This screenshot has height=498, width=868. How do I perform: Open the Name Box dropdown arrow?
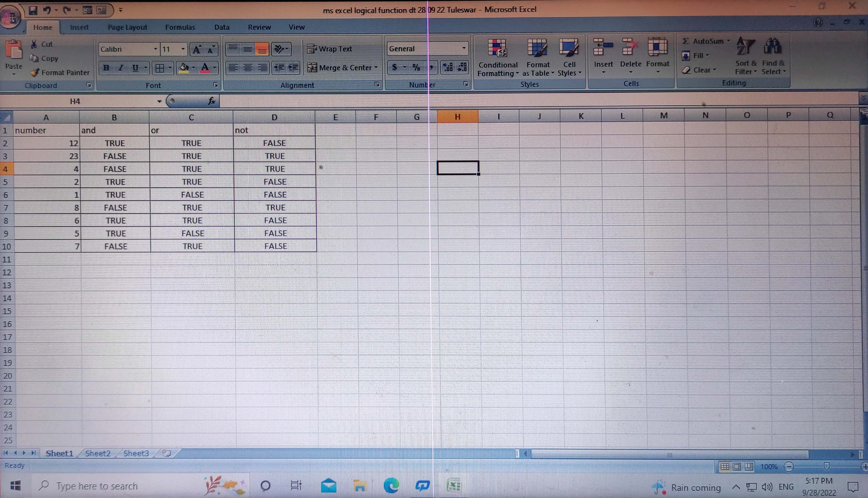pyautogui.click(x=159, y=101)
